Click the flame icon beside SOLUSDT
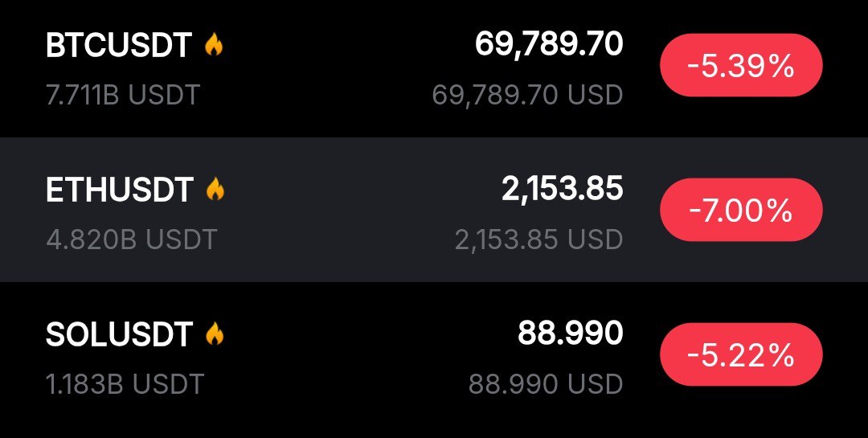This screenshot has height=438, width=868. [x=214, y=334]
